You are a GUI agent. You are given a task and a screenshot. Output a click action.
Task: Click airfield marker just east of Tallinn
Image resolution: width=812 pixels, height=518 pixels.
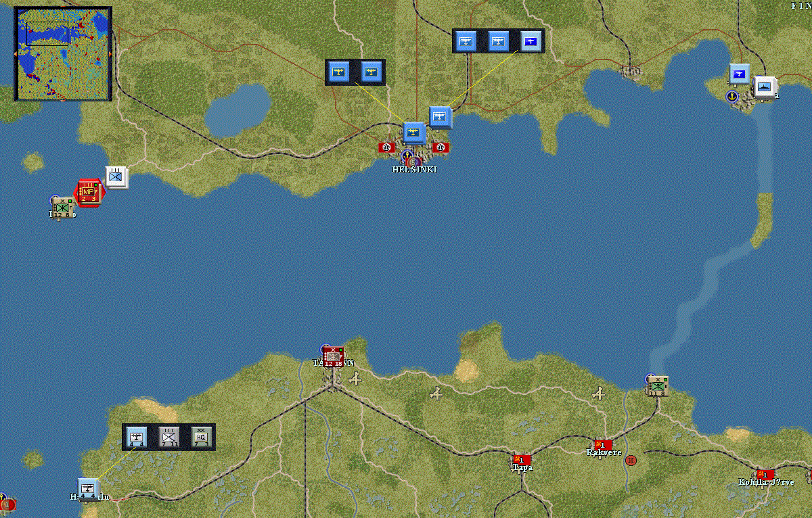pos(355,379)
